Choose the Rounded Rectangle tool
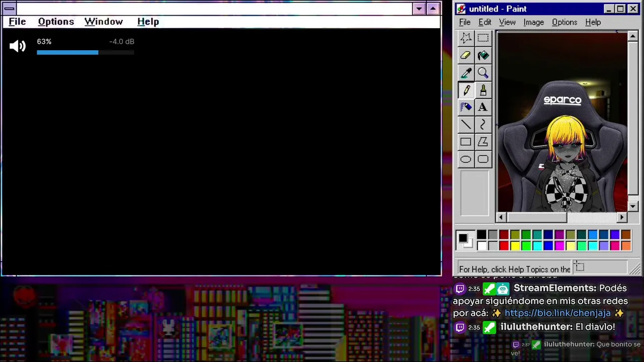644x362 pixels. tap(483, 159)
